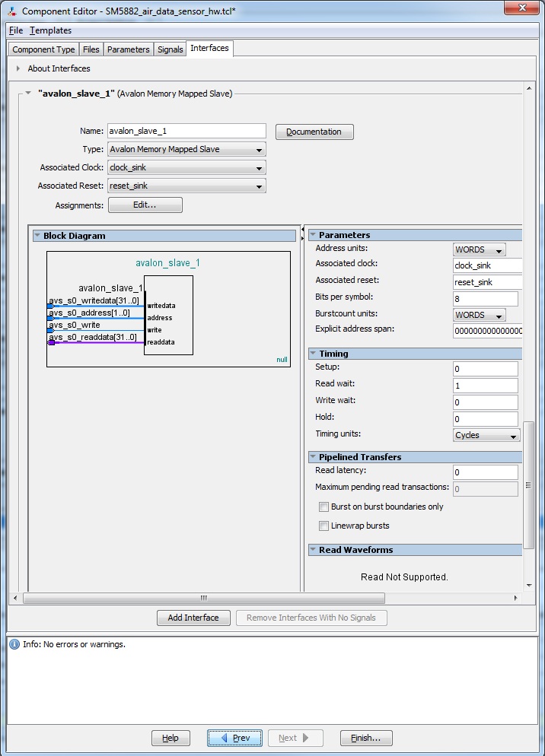Image resolution: width=545 pixels, height=756 pixels.
Task: Click the split pane collapse arrow
Action: [303, 229]
